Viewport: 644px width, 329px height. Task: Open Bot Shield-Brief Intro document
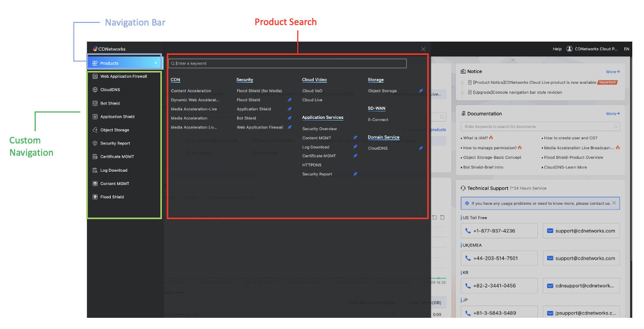click(483, 167)
